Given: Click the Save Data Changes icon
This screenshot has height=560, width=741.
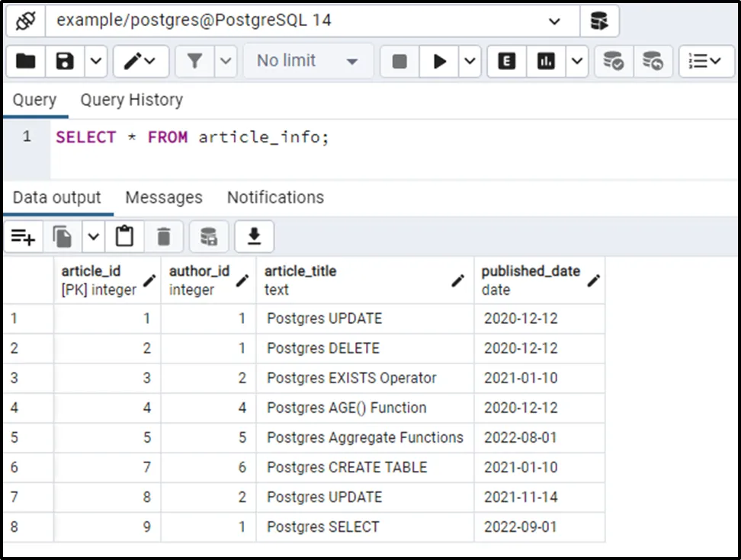Looking at the screenshot, I should pos(208,238).
